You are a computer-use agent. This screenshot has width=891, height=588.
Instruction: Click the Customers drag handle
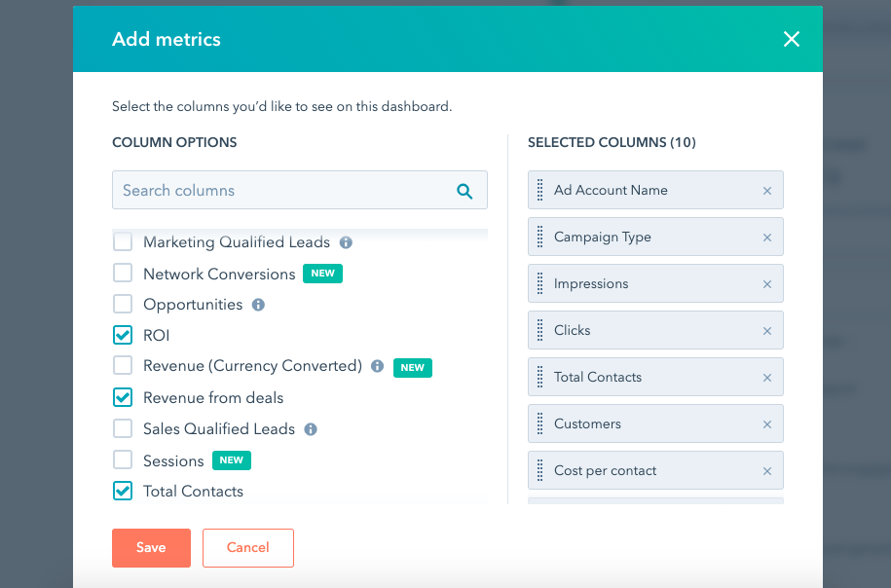pos(539,423)
